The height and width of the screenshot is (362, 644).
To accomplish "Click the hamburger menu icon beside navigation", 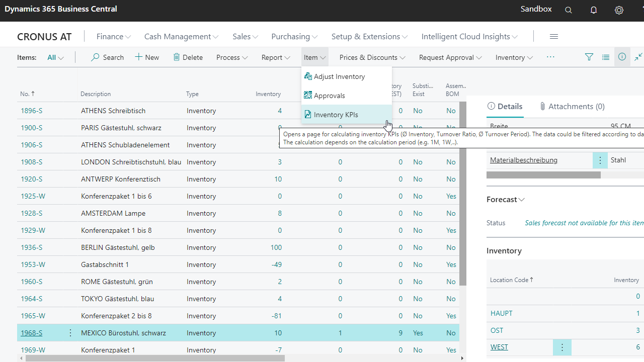I will 554,37.
